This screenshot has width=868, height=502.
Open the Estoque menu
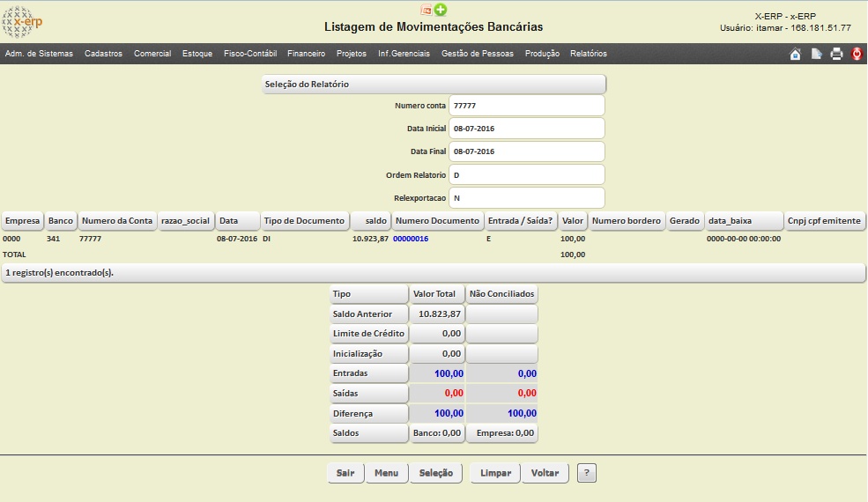197,54
